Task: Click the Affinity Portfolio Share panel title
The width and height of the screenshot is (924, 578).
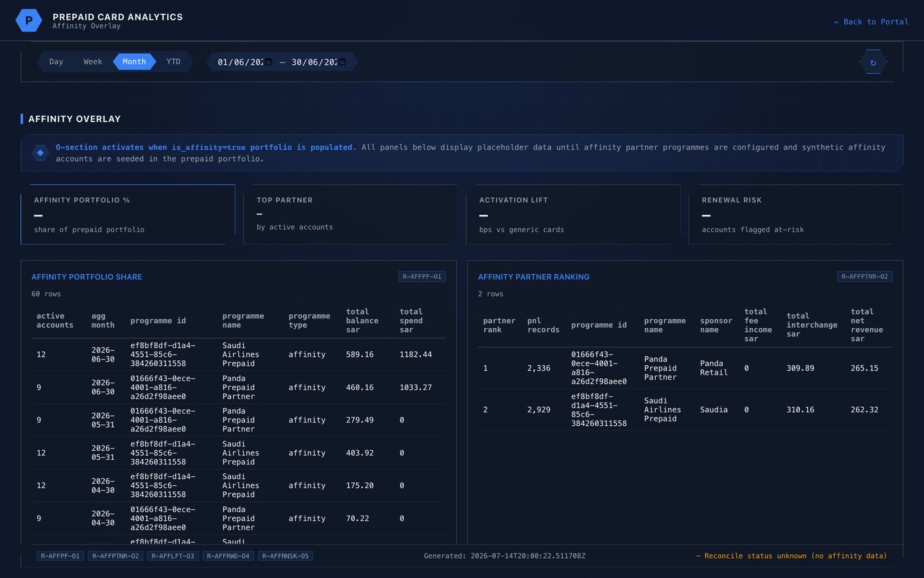Action: (x=87, y=277)
